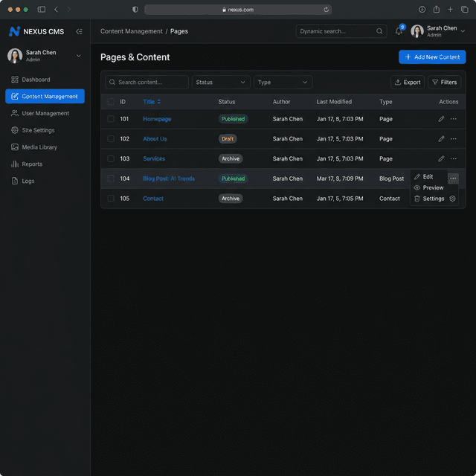Viewport: 476px width, 476px height.
Task: Open Reports in the sidebar
Action: click(x=45, y=164)
